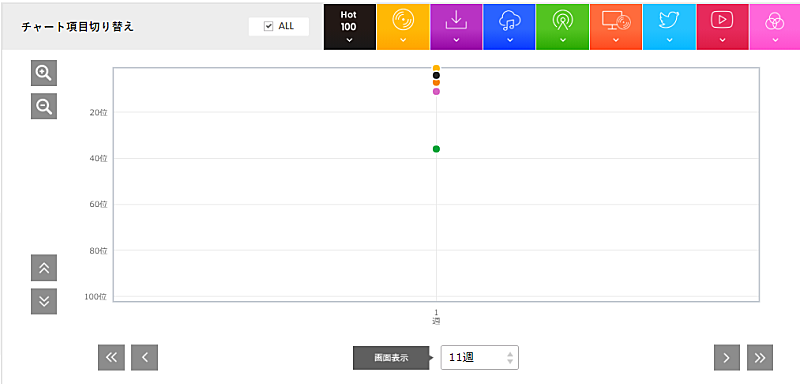Click the チャート項目切り替え heading
Image resolution: width=800 pixels, height=384 pixels.
(78, 27)
